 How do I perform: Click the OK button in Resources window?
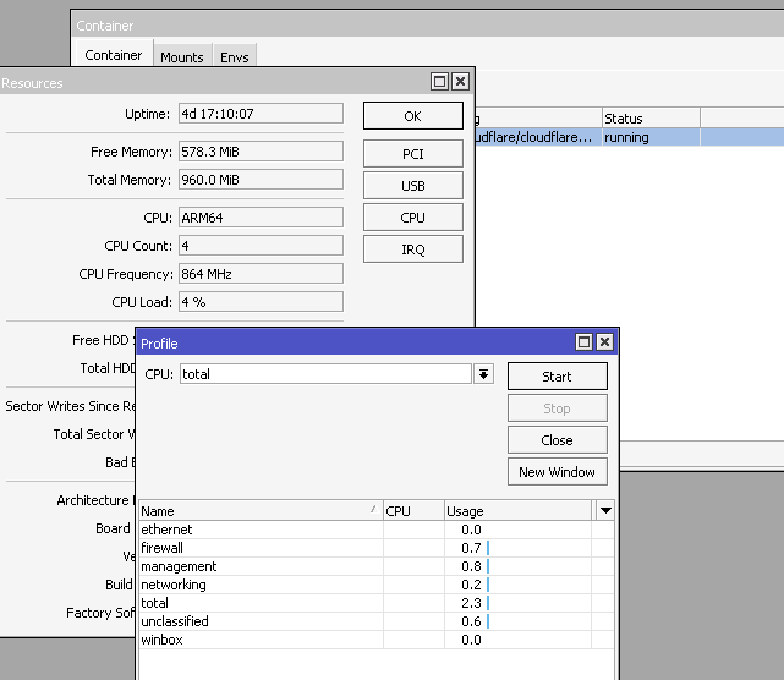click(413, 116)
